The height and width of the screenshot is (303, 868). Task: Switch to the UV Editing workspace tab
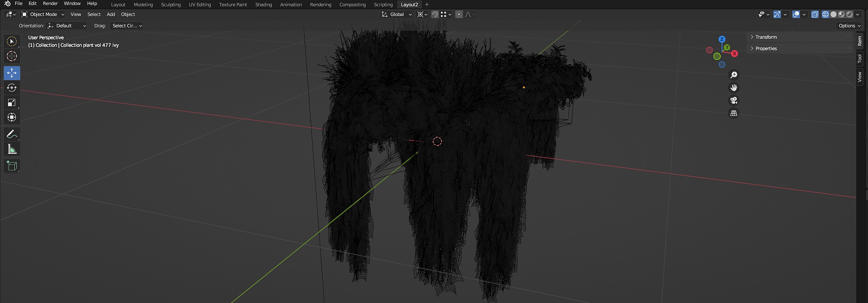pyautogui.click(x=200, y=5)
